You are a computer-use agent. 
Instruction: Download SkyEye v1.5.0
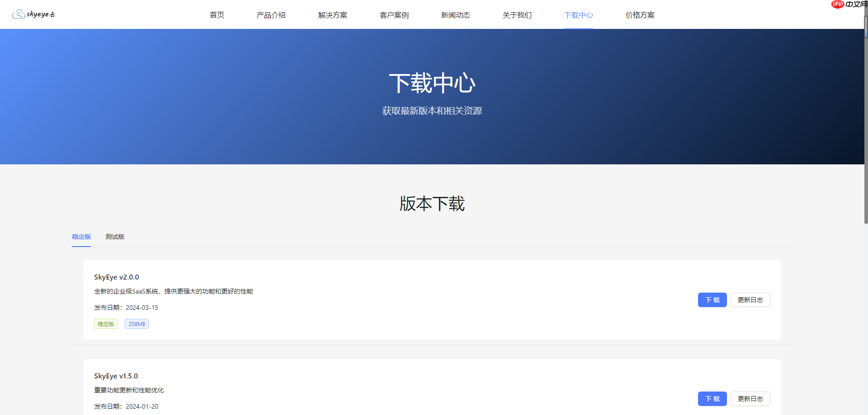(x=712, y=398)
